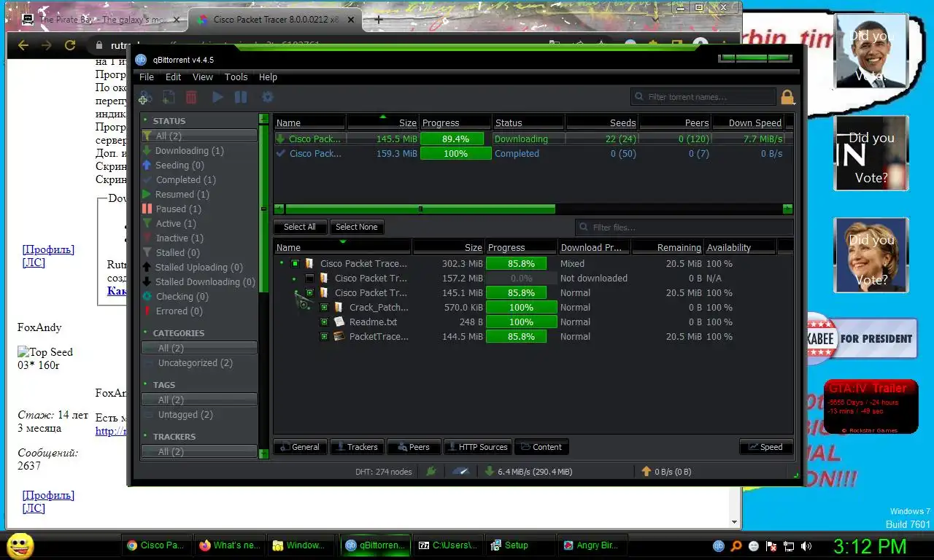Open the Tools menu
Screen dimensions: 934x560
[236, 77]
